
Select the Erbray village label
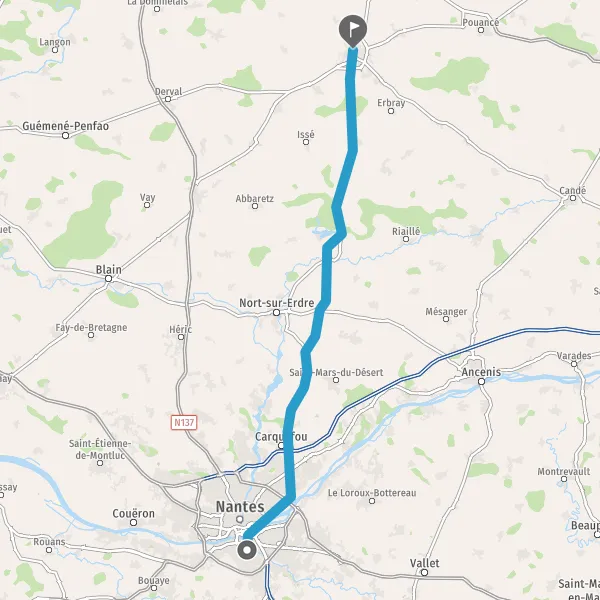391,103
